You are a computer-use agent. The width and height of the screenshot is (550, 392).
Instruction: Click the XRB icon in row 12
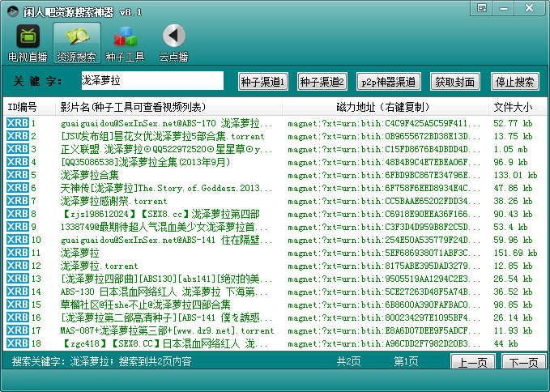pos(18,266)
